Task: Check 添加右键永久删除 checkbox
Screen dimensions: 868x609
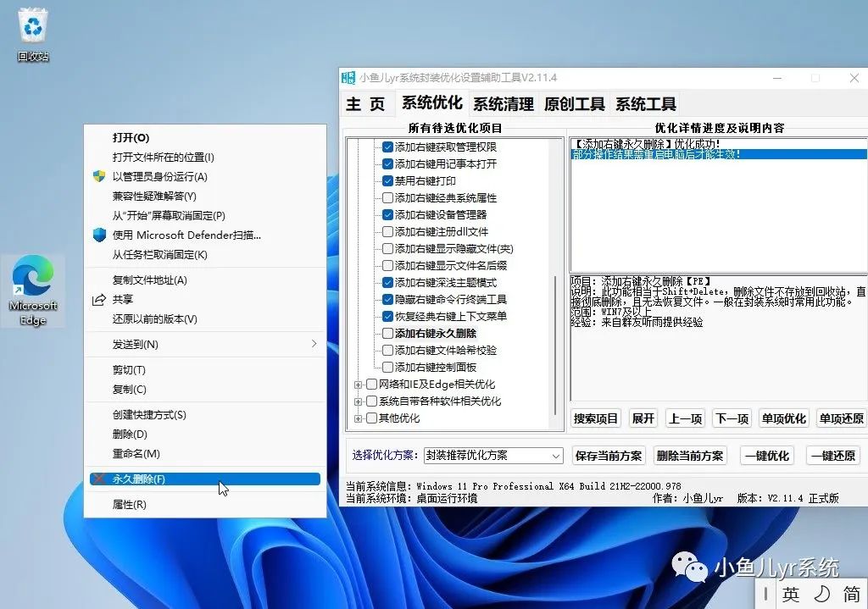Action: pos(387,334)
